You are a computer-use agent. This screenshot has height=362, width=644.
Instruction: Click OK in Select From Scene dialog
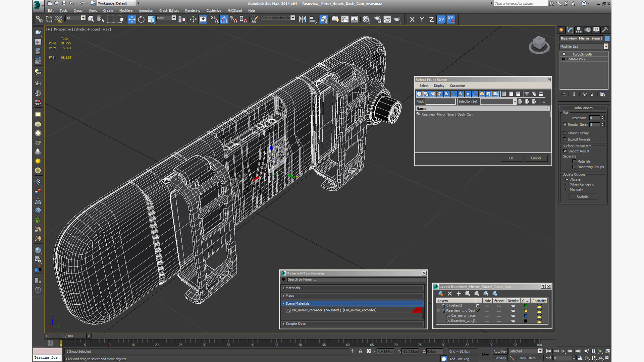512,158
